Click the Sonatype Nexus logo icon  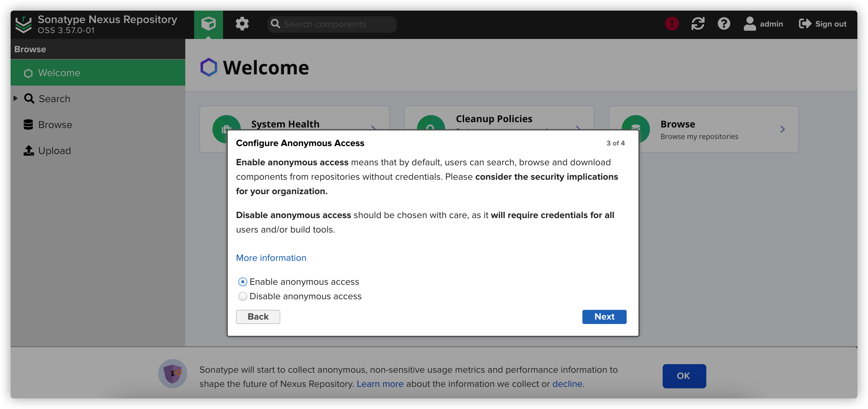coord(24,24)
